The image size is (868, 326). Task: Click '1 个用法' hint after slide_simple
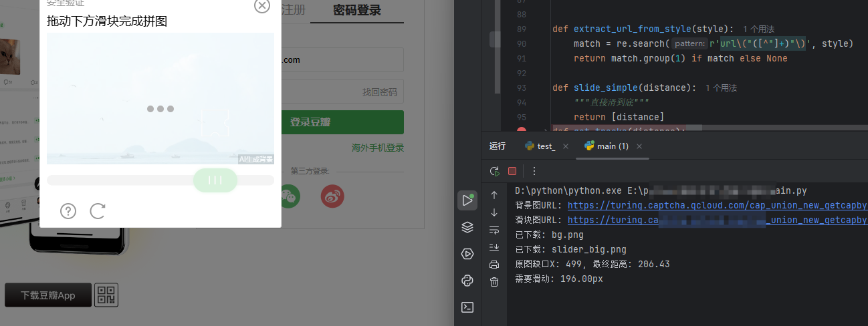pos(721,88)
